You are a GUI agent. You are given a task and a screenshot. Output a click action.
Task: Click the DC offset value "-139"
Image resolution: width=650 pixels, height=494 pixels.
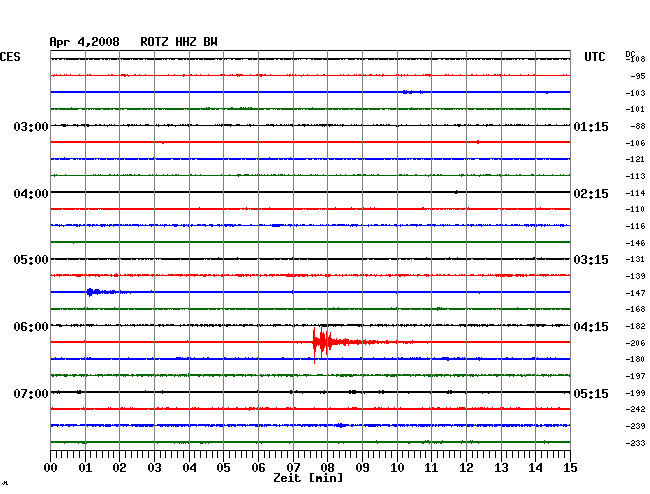[635, 276]
